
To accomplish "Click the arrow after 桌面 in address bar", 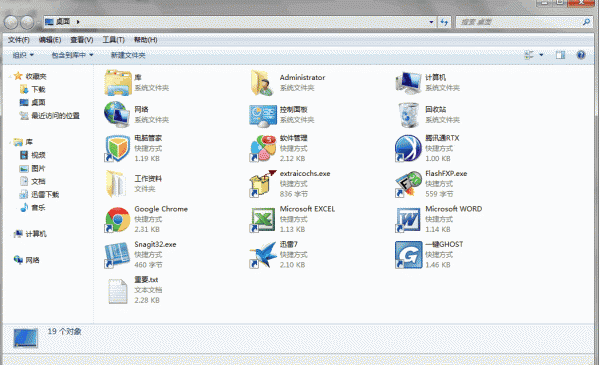I will click(78, 22).
